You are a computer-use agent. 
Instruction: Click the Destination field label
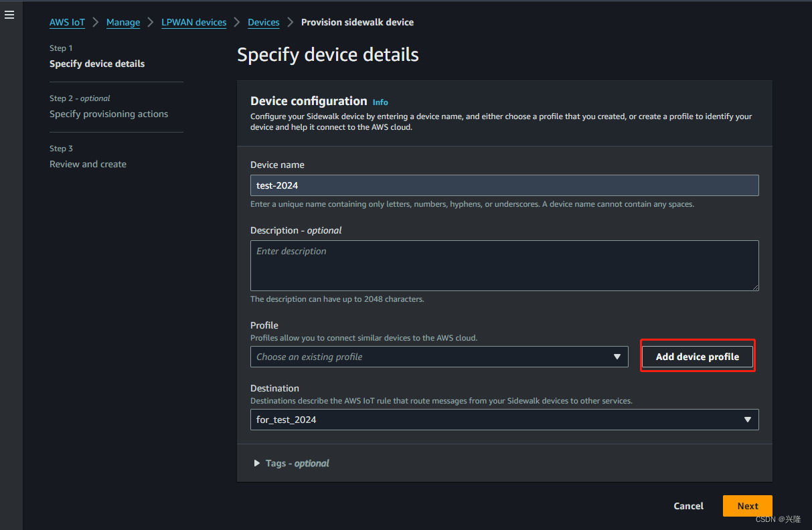coord(274,388)
